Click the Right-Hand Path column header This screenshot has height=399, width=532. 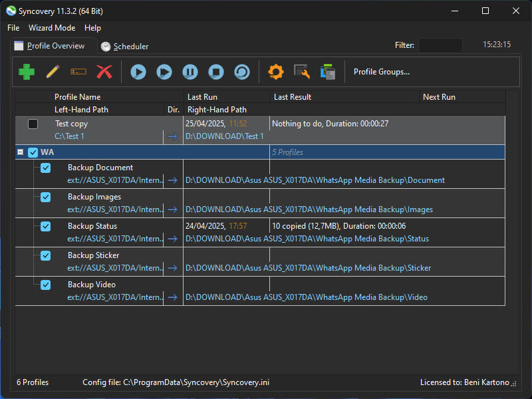[217, 110]
